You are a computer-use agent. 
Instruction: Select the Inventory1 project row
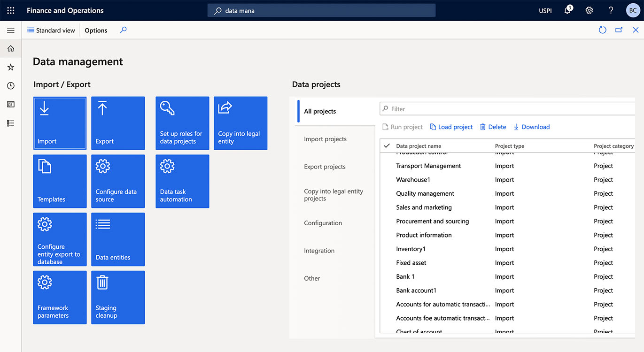click(x=507, y=249)
